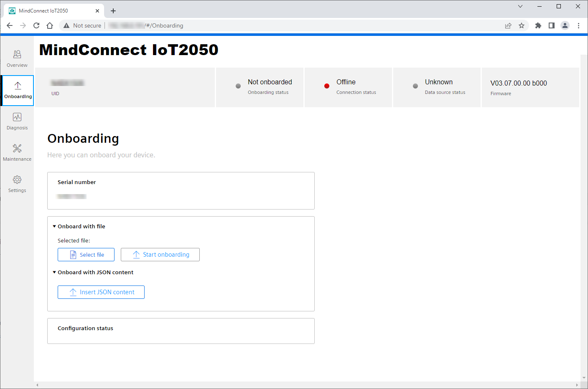Go back in browser history
This screenshot has height=389, width=588.
(x=10, y=25)
